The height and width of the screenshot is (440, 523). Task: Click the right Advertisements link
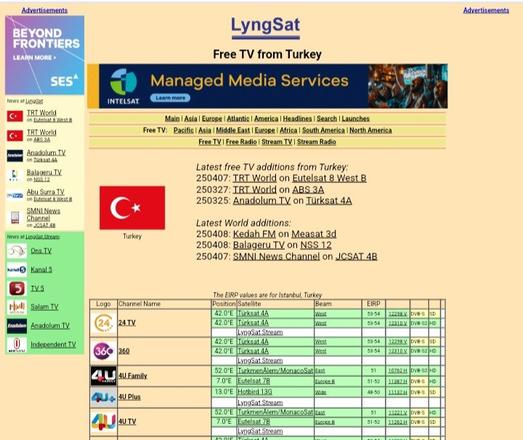point(486,10)
